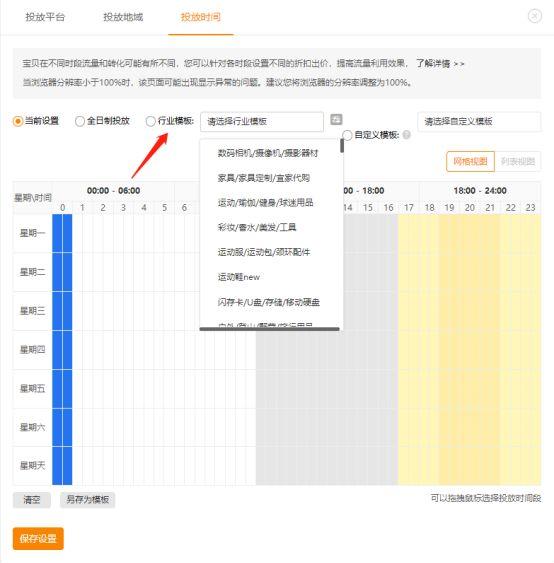Click the blue hour 0 cell for 星期一
The width and height of the screenshot is (554, 563).
pyautogui.click(x=62, y=233)
